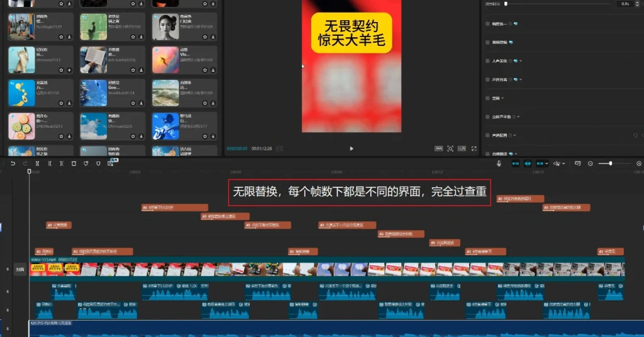Image resolution: width=644 pixels, height=337 pixels.
Task: Zoom out the timeline with minus icon
Action: point(590,163)
